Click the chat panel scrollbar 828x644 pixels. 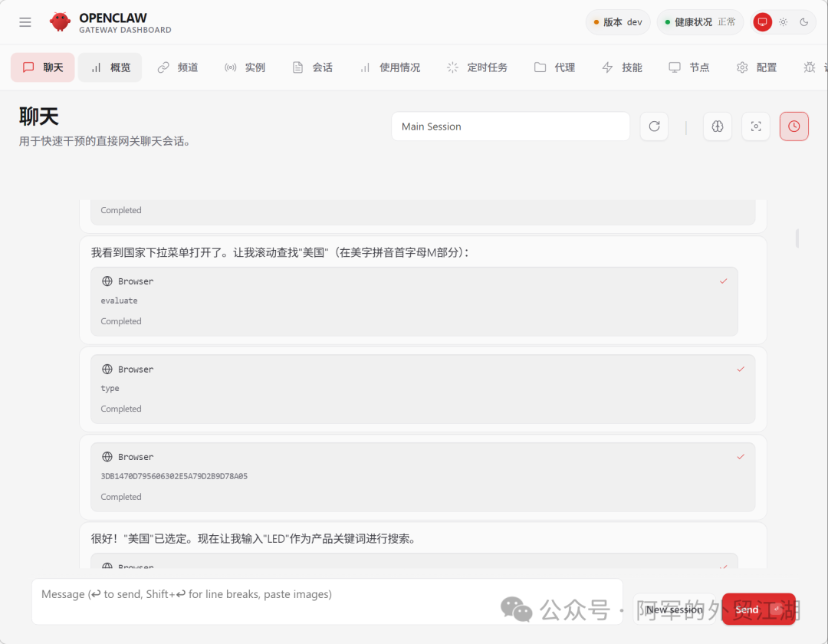click(797, 239)
